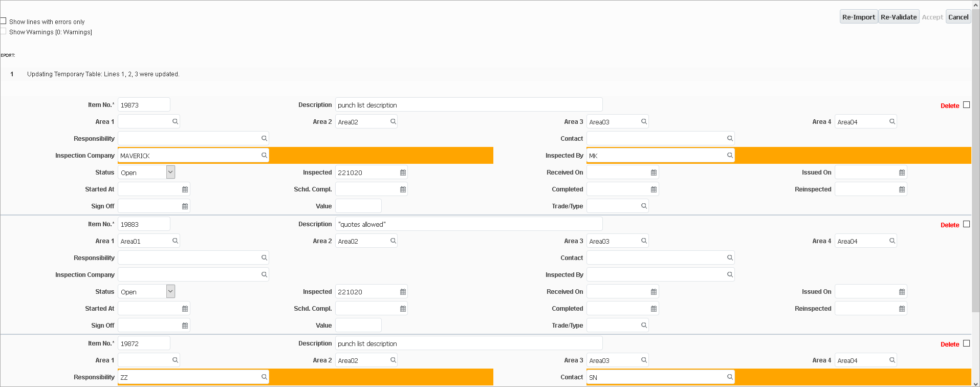
Task: Expand Status dropdown for item 19883
Action: (170, 291)
